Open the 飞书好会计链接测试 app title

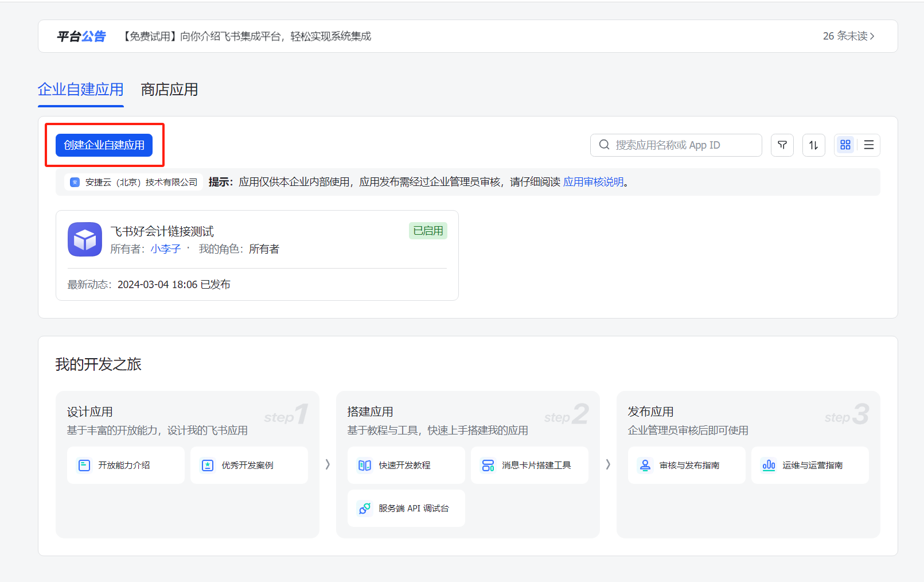point(162,231)
